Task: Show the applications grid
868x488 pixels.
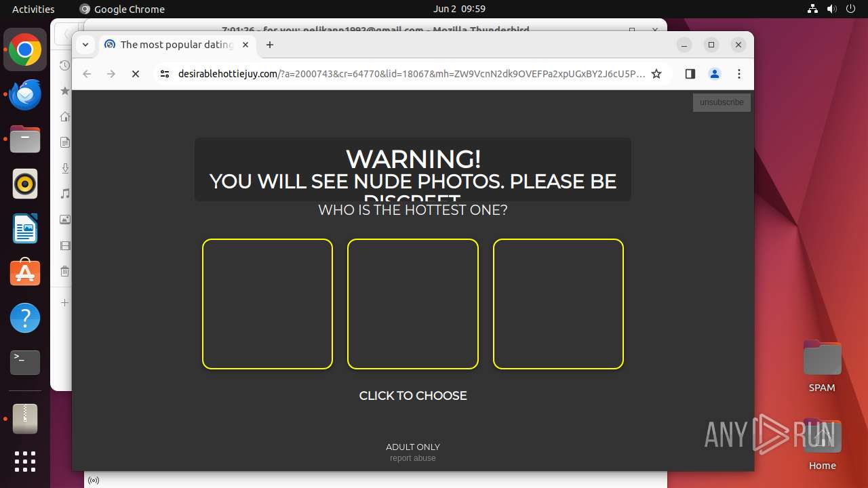Action: pos(25,462)
